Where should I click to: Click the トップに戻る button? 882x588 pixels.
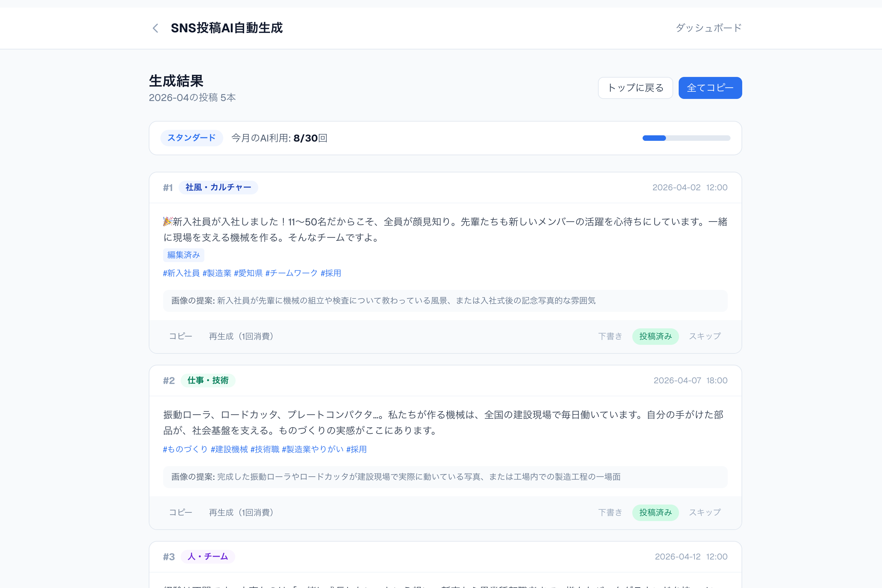tap(635, 87)
